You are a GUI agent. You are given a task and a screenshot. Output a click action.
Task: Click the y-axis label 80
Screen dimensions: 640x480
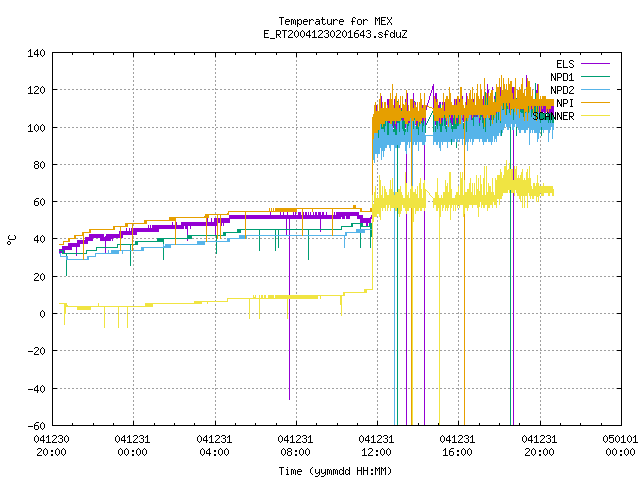pyautogui.click(x=39, y=165)
